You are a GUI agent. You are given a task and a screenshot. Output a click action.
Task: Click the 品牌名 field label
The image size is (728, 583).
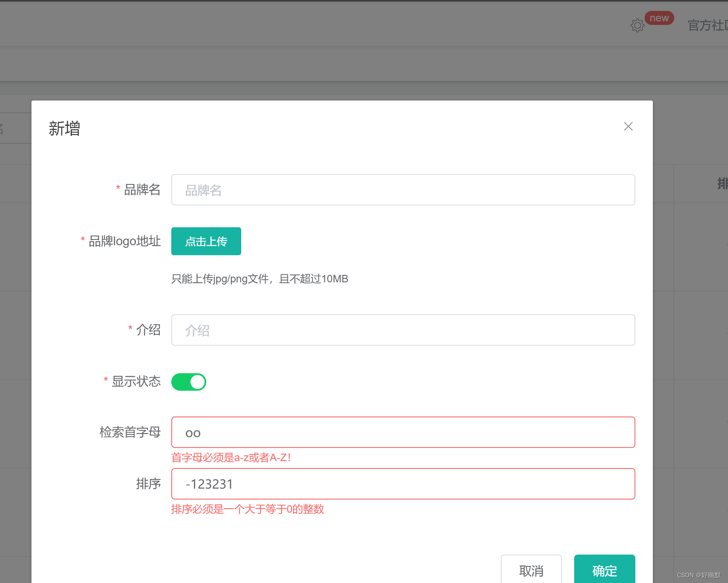[142, 190]
